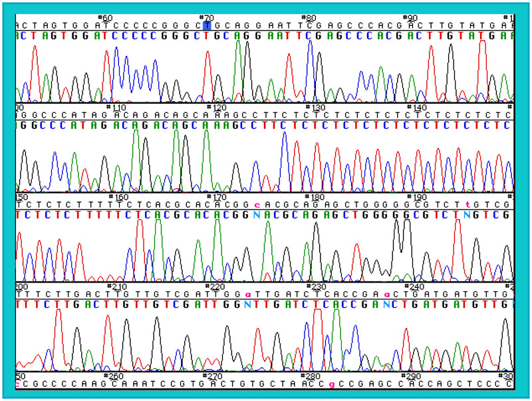Image resolution: width=532 pixels, height=401 pixels.
Task: Select the magenta lowercase t after position 190
Action: pos(467,205)
